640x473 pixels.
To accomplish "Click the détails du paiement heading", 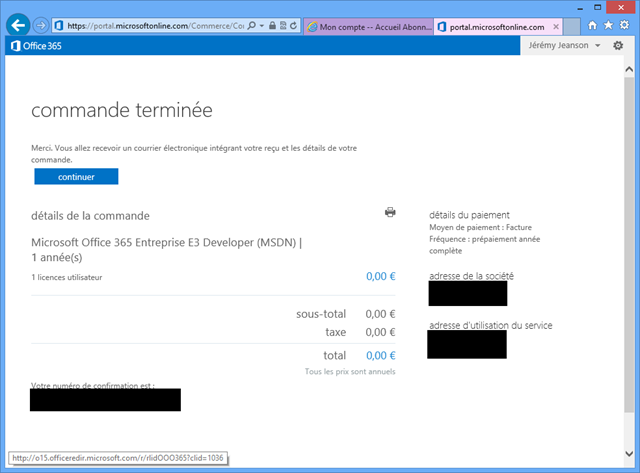I will (x=469, y=215).
